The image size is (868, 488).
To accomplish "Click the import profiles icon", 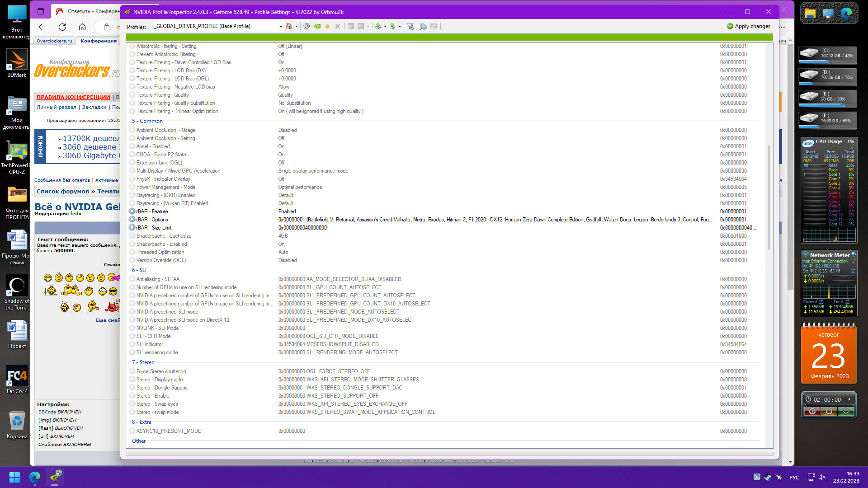I will 392,26.
